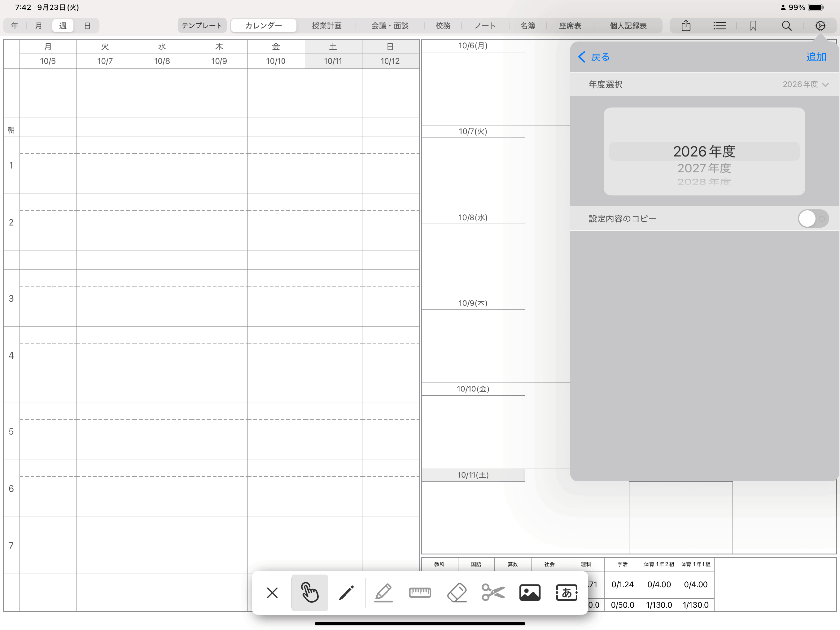The image size is (840, 630).
Task: Close the drawing toolbar with X
Action: pos(272,592)
